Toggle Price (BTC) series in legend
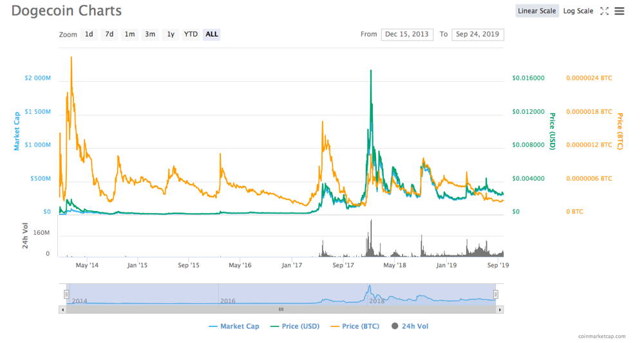This screenshot has width=644, height=343. (x=355, y=326)
